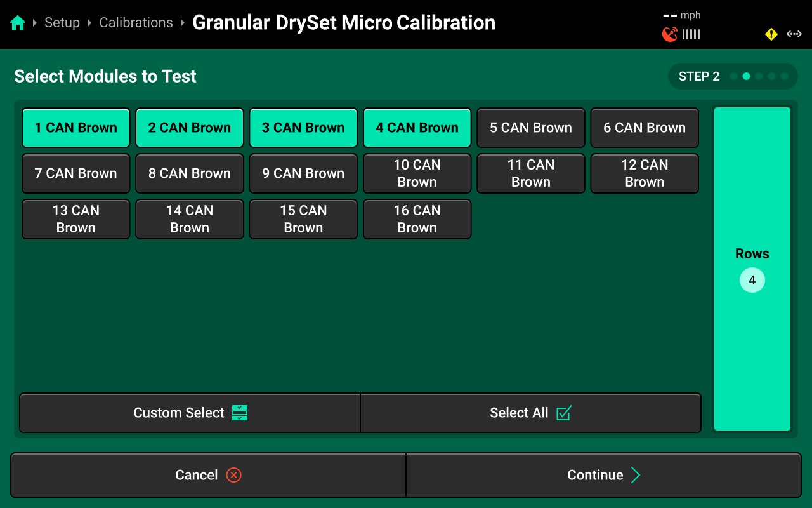Click the Continue chevron arrow

pyautogui.click(x=636, y=475)
